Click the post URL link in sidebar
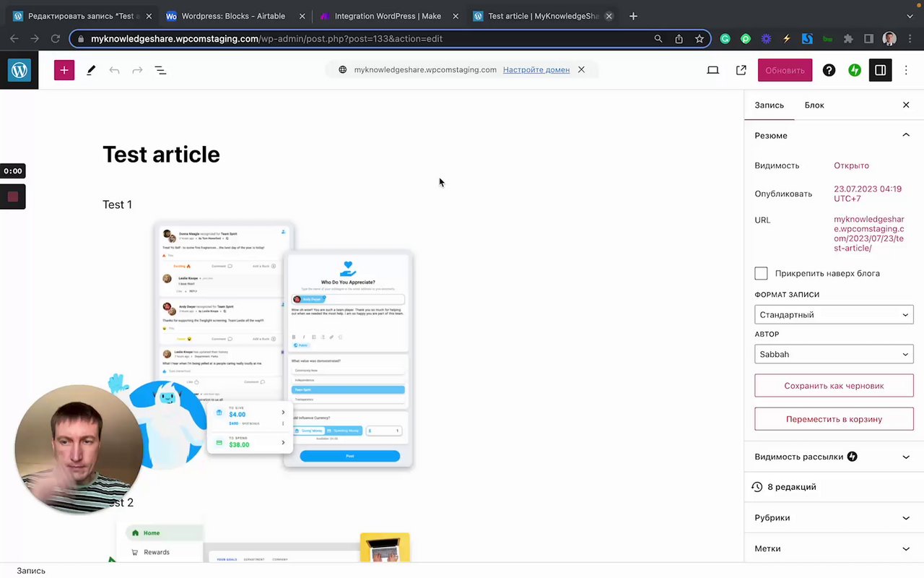Image resolution: width=924 pixels, height=578 pixels. coord(868,233)
